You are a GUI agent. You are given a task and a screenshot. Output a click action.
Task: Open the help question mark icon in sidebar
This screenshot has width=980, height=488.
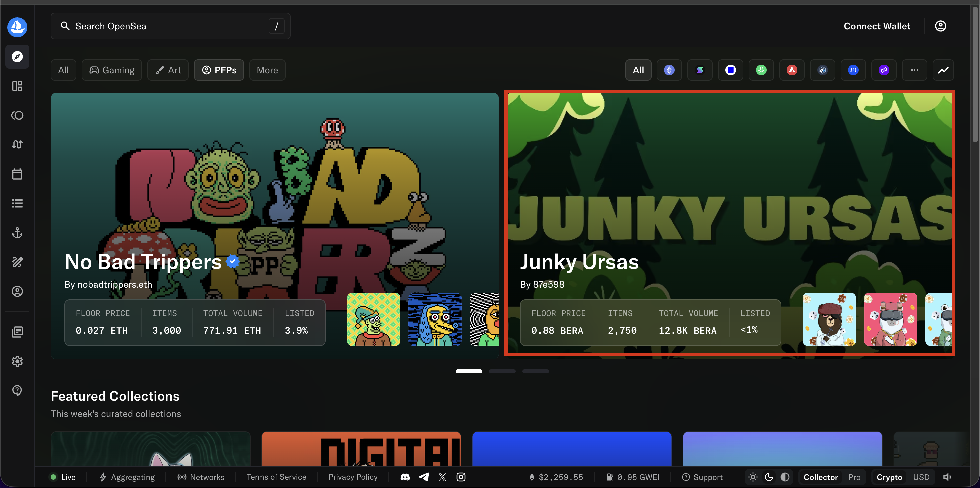tap(17, 390)
